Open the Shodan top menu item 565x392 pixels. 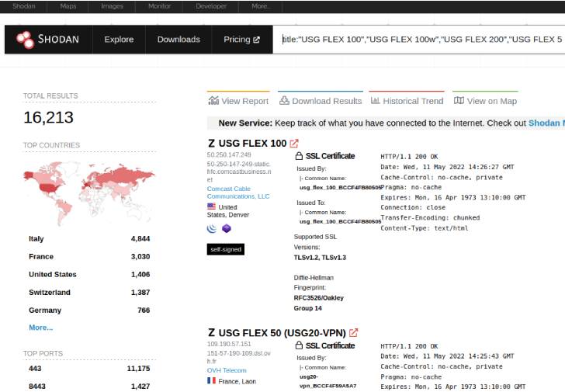click(24, 6)
